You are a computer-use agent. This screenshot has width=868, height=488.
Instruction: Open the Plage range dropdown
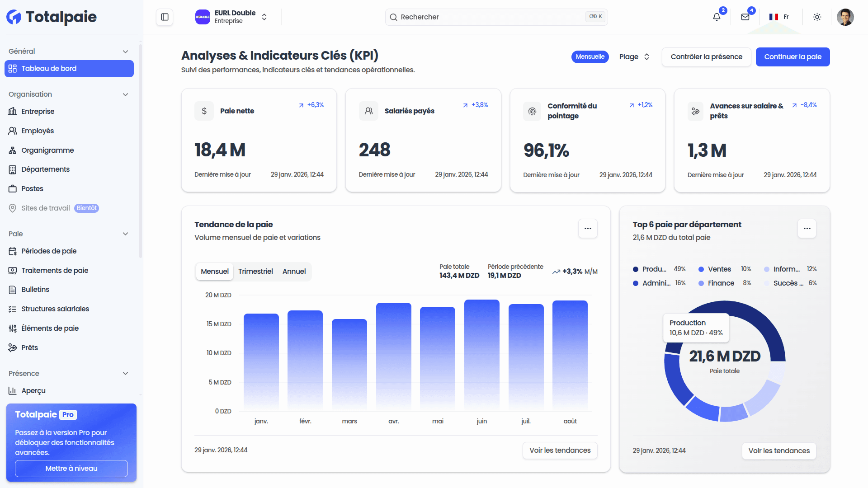[x=634, y=57]
